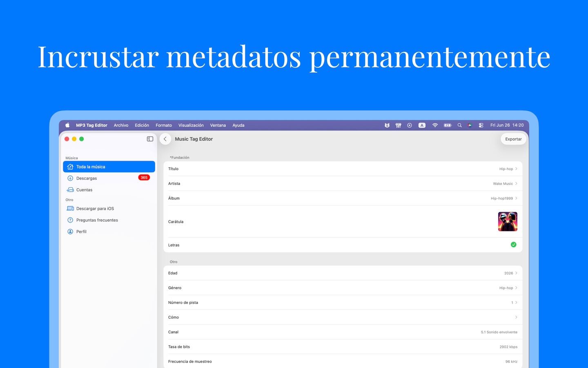Viewport: 588px width, 368px height.
Task: Open the cat face menu bar icon
Action: click(x=387, y=125)
